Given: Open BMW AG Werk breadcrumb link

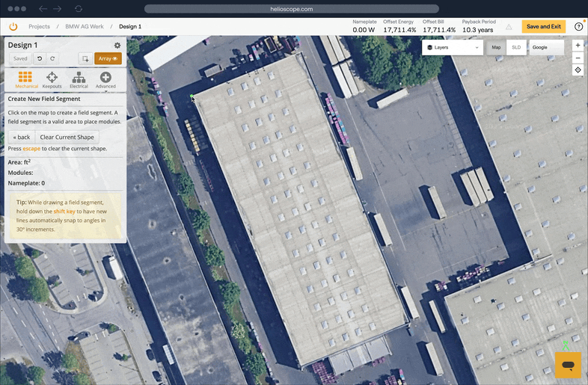Looking at the screenshot, I should click(x=84, y=26).
